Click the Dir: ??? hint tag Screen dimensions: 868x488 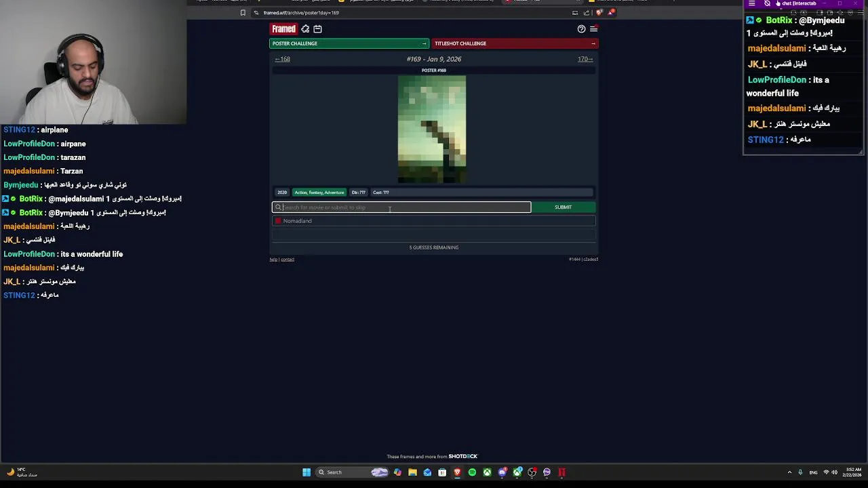pyautogui.click(x=359, y=192)
